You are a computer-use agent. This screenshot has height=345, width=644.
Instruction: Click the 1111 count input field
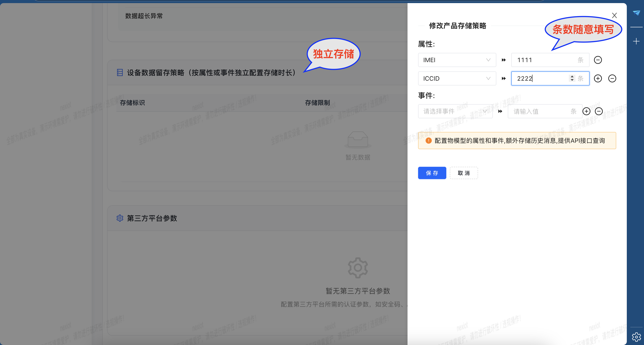545,60
